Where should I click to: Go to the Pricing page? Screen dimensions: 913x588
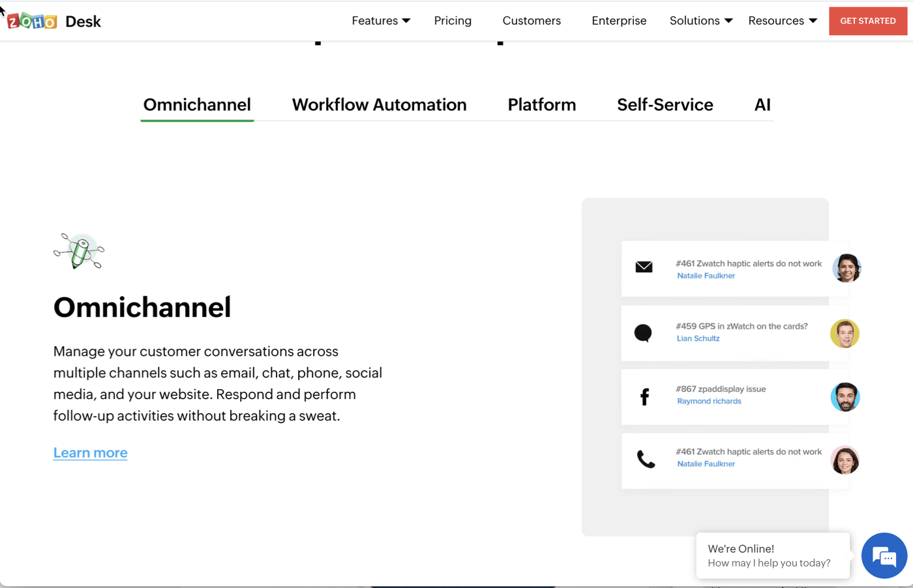click(453, 21)
